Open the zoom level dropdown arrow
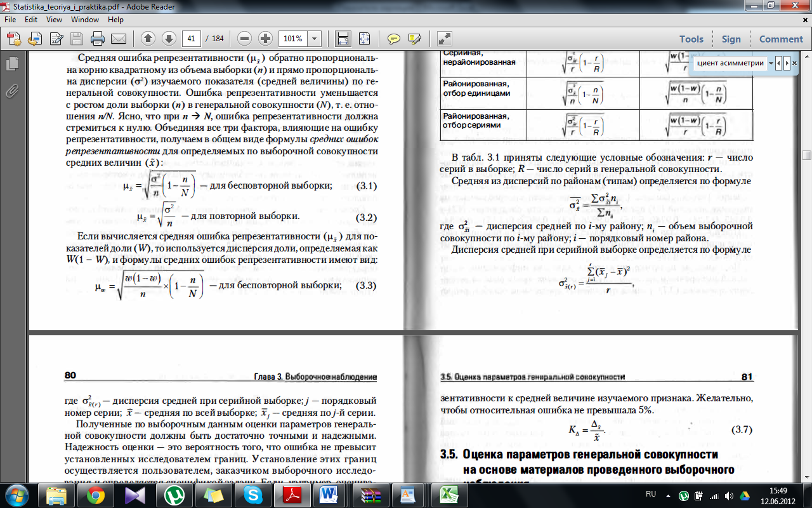The width and height of the screenshot is (812, 508). click(x=315, y=39)
